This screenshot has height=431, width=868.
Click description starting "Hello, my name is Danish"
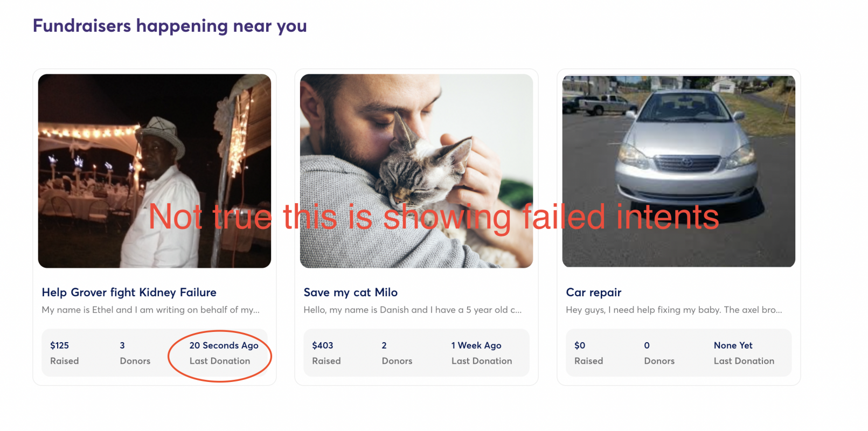pos(412,310)
